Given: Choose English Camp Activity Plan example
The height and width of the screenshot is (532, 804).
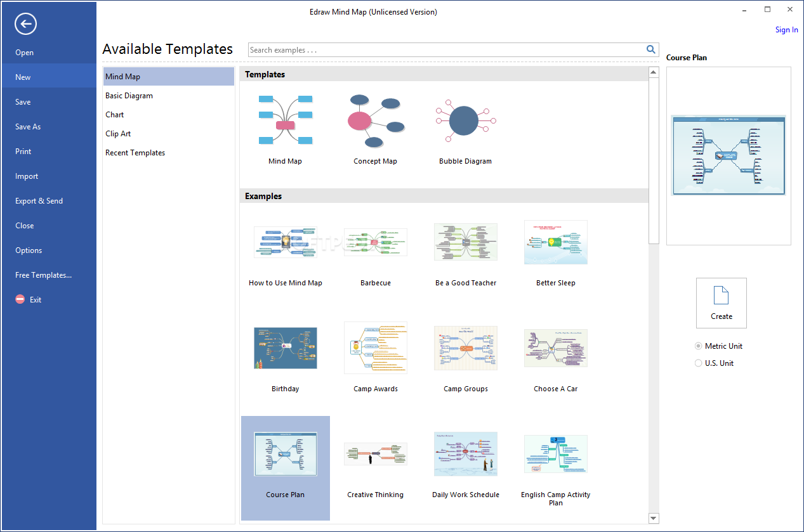Looking at the screenshot, I should click(x=556, y=454).
